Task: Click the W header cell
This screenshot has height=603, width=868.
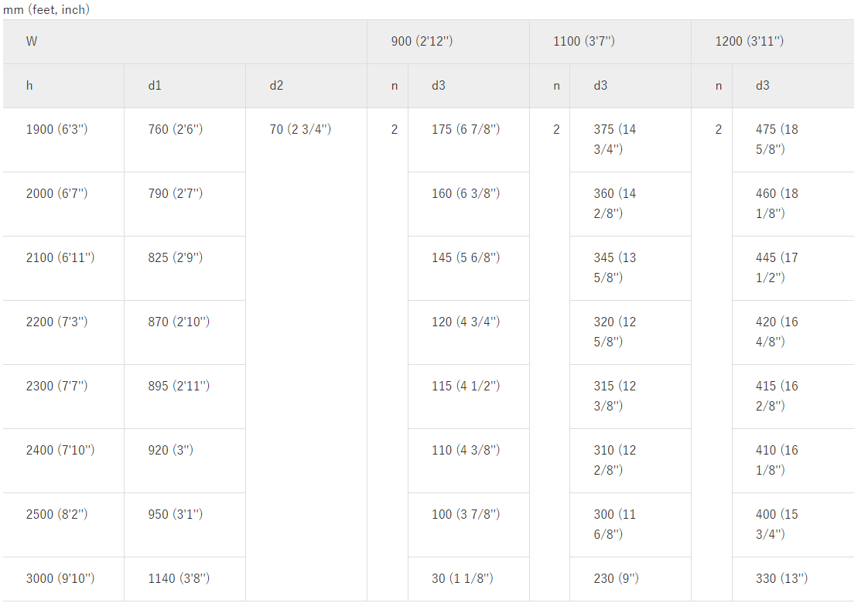Action: [x=32, y=42]
